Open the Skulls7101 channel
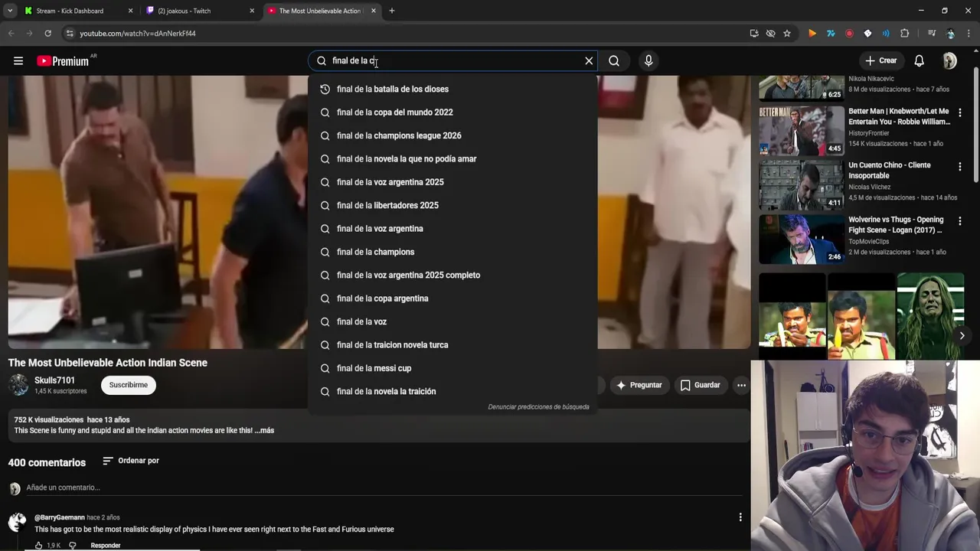This screenshot has width=980, height=551. tap(54, 380)
